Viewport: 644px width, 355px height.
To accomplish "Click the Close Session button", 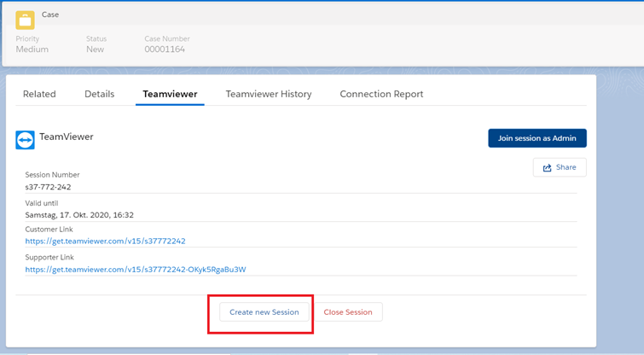I will click(348, 312).
